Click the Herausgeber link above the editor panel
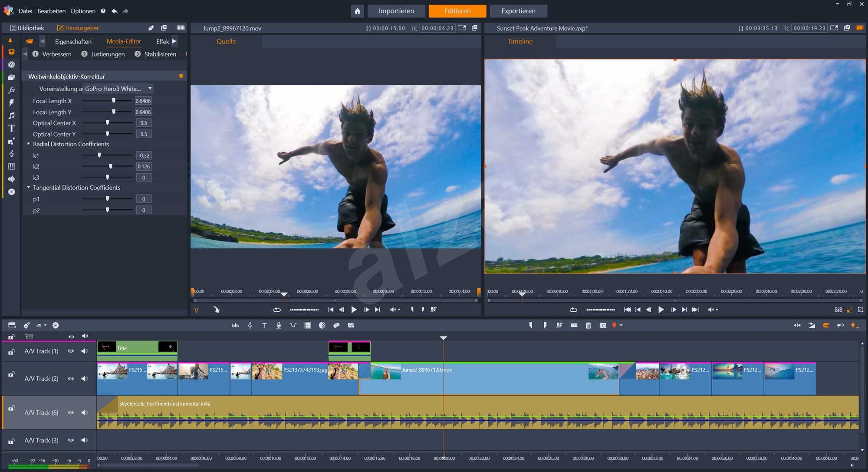This screenshot has width=868, height=472. tap(82, 27)
